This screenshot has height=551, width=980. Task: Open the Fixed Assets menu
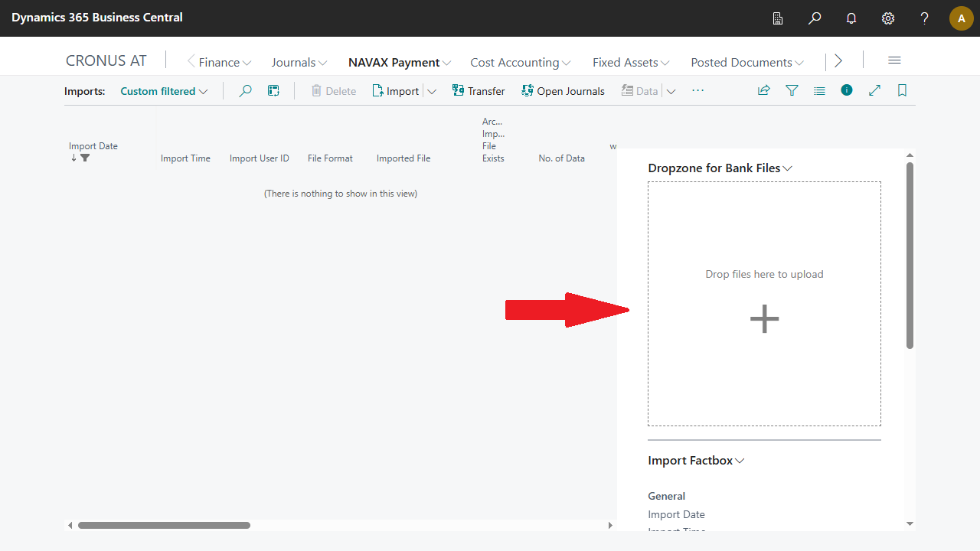[x=632, y=63]
